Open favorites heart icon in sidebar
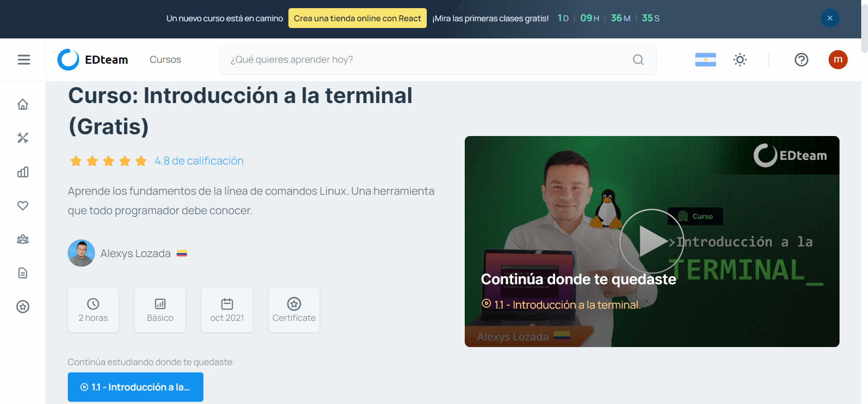 tap(23, 206)
